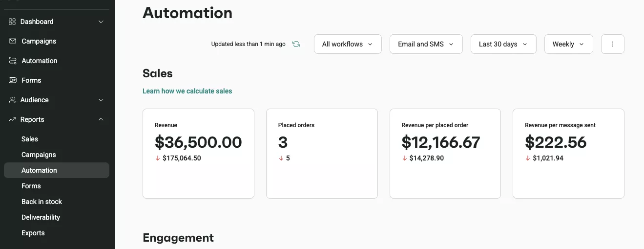Viewport: 644px width, 249px height.
Task: Go to the Sales report
Action: tap(30, 139)
